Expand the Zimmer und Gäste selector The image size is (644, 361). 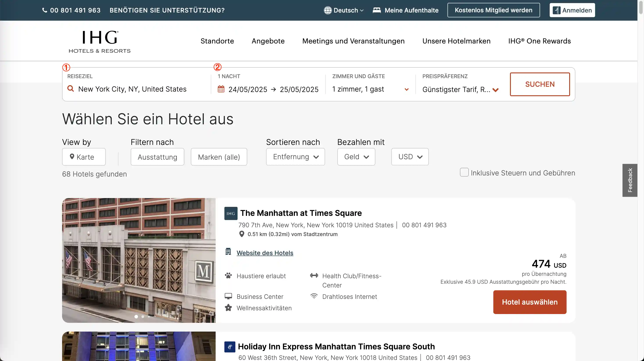coord(371,89)
